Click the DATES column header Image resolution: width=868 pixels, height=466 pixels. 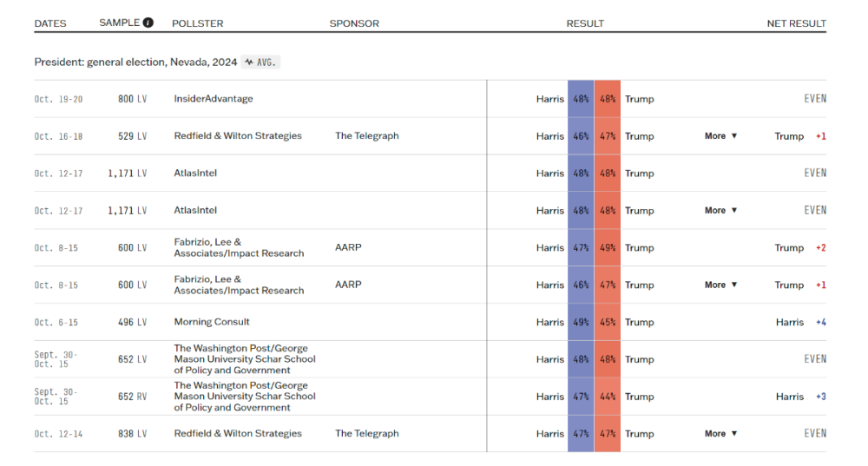(x=50, y=23)
